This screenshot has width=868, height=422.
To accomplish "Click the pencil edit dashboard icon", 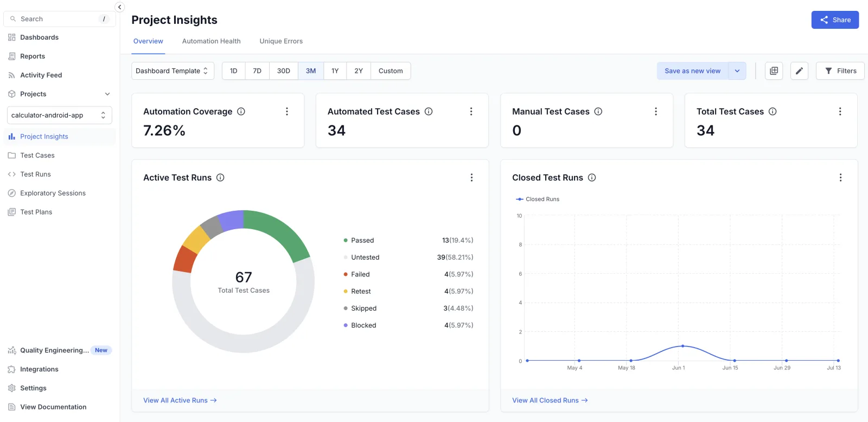I will [799, 71].
